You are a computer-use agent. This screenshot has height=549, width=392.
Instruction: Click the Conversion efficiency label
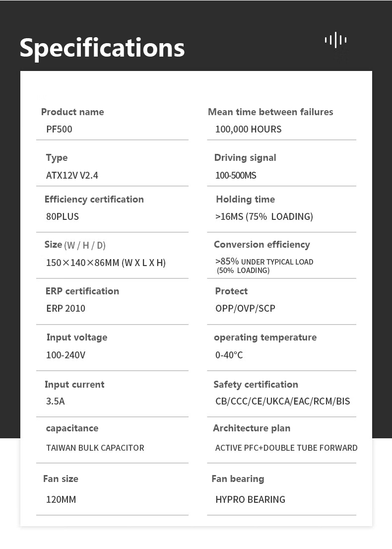point(261,244)
